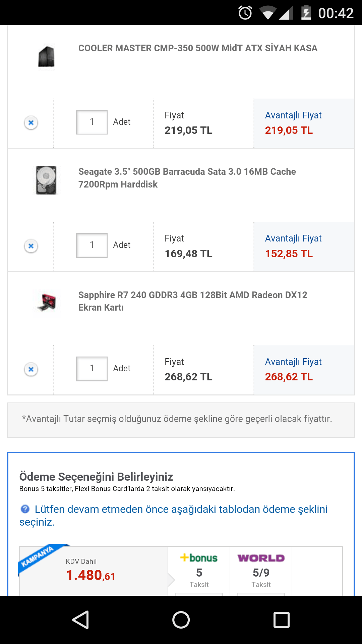Remove the Cooler Master case from cart
This screenshot has height=644, width=362.
31,123
